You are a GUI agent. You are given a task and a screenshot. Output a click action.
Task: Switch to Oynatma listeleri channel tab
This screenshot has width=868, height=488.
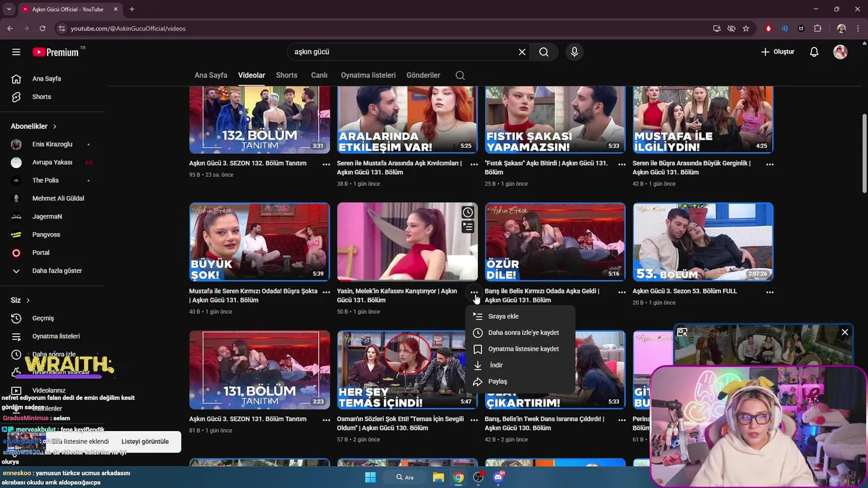368,75
